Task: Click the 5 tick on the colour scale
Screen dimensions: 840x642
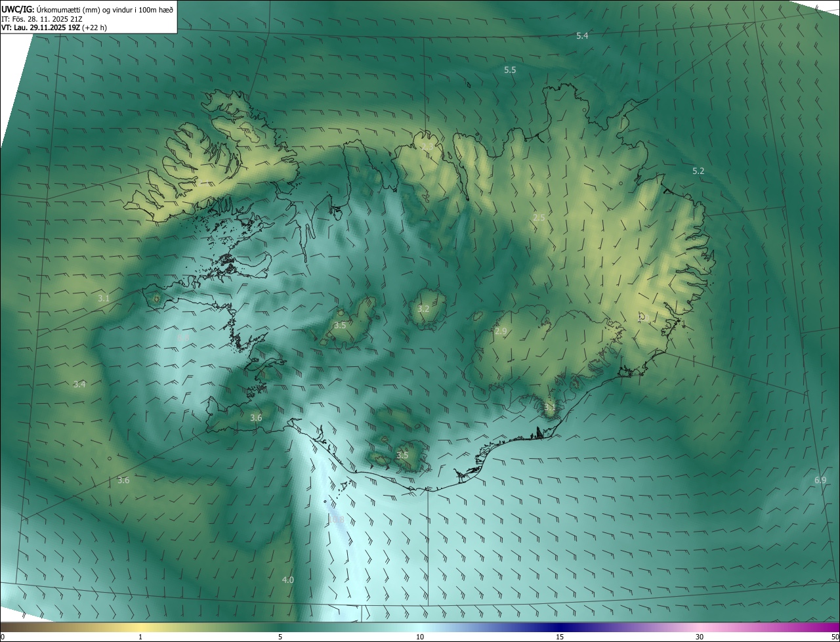Action: click(x=280, y=637)
